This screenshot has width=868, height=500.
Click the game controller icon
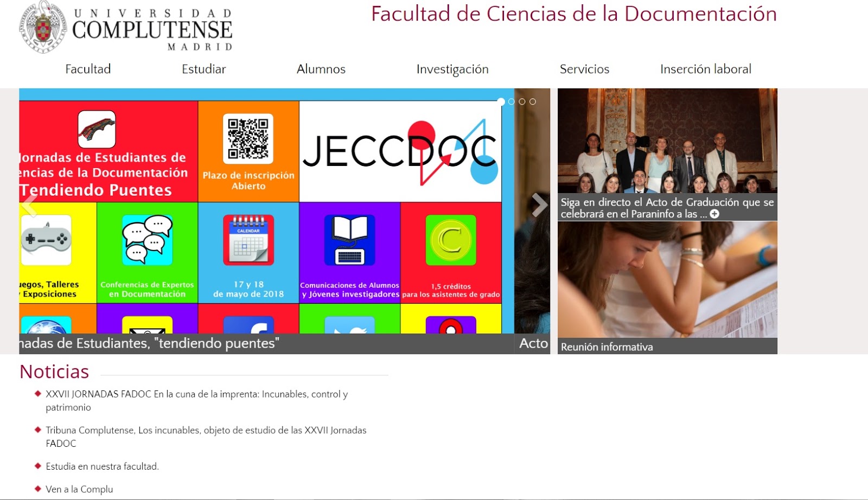[x=47, y=240]
